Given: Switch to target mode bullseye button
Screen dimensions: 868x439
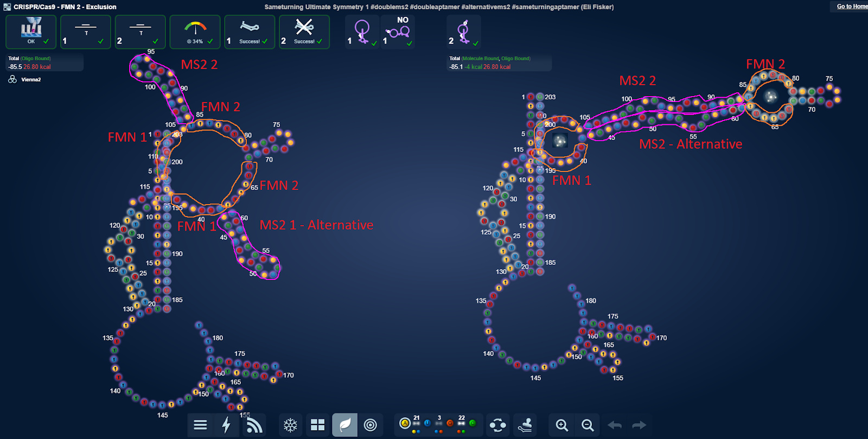Looking at the screenshot, I should [x=371, y=425].
